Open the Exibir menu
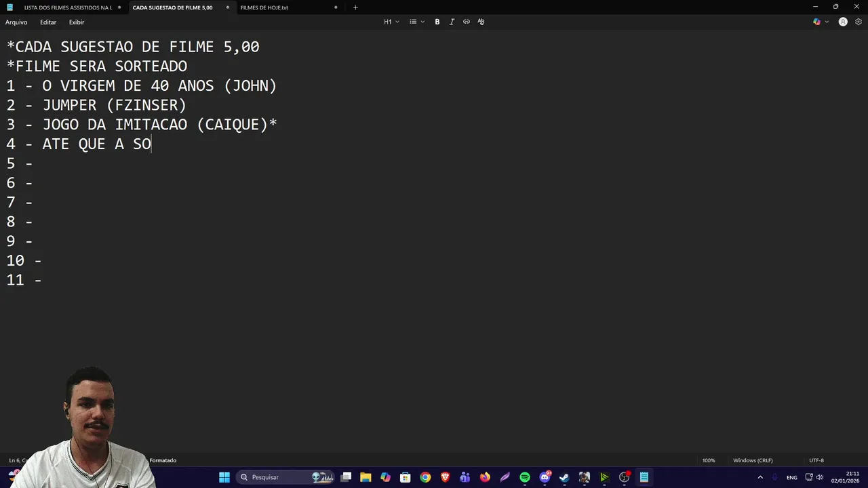868x488 pixels. pyautogui.click(x=77, y=22)
